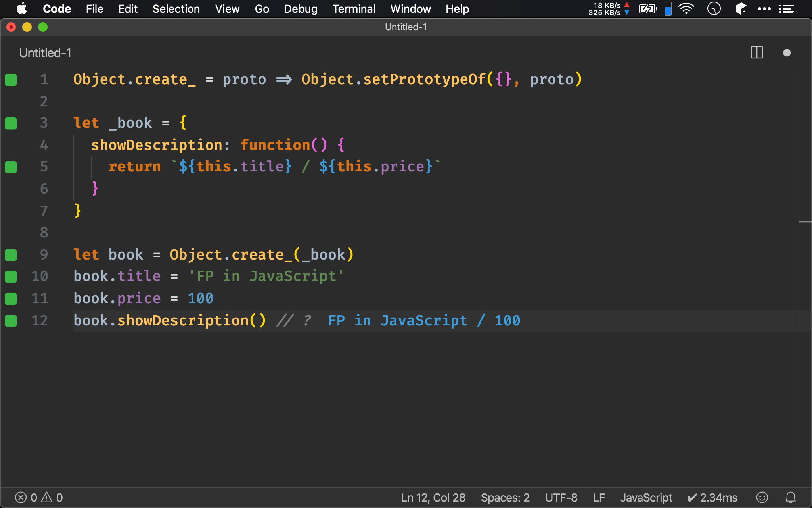Open the Selection menu
This screenshot has height=508, width=812.
(176, 9)
